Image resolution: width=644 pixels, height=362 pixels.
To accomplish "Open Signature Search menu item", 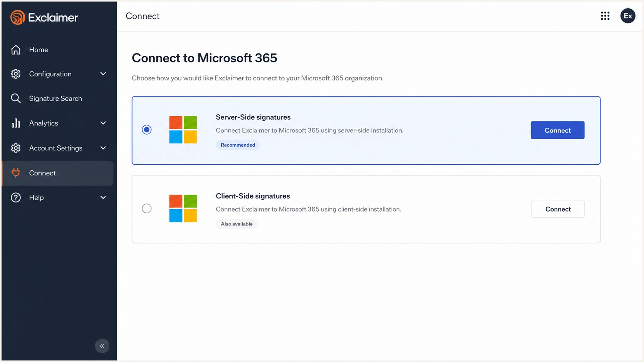I will pos(58,98).
